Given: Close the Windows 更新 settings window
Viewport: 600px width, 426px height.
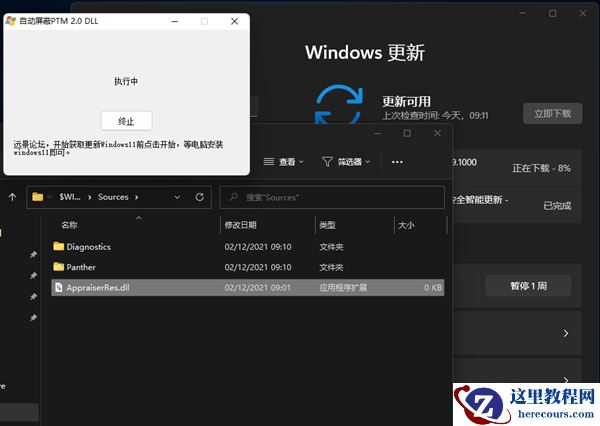Looking at the screenshot, I should 583,13.
